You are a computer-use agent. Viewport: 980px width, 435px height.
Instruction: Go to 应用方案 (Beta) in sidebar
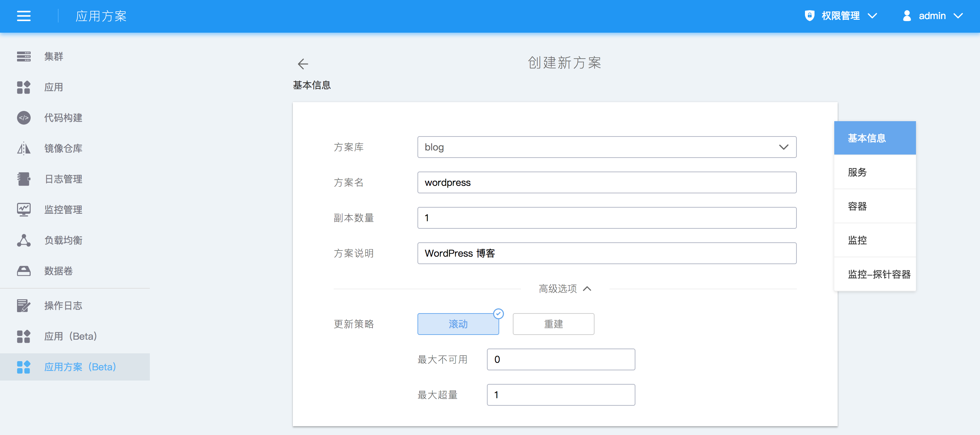click(x=80, y=367)
